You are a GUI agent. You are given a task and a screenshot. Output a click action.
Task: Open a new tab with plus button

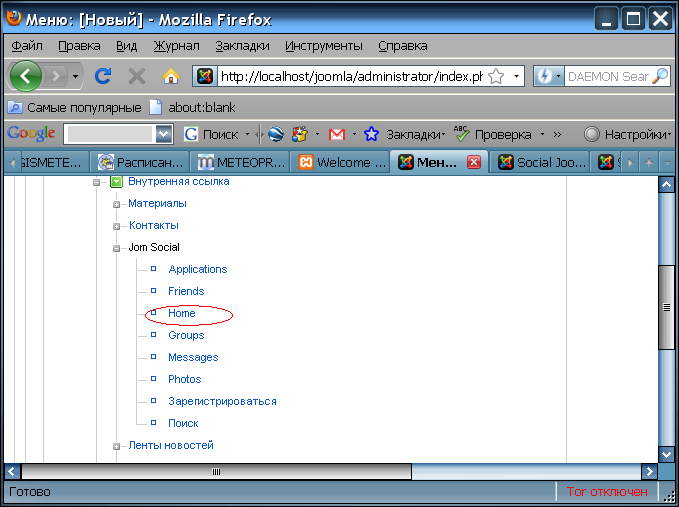click(x=649, y=163)
